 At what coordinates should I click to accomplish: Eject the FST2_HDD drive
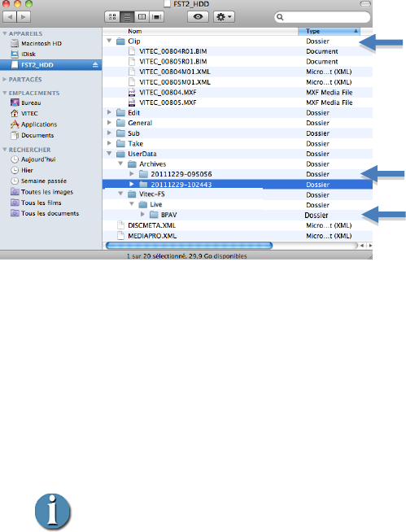95,65
